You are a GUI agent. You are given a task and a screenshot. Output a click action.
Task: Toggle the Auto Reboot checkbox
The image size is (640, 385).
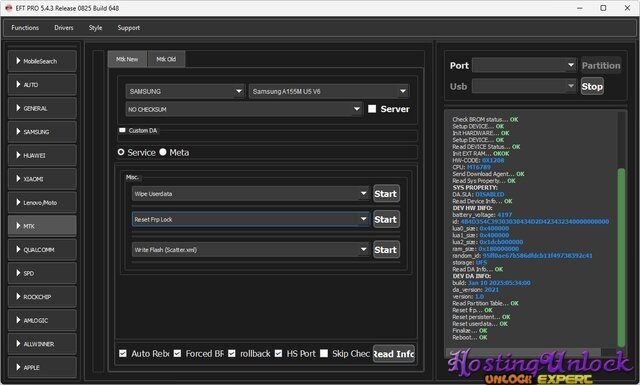pos(122,353)
